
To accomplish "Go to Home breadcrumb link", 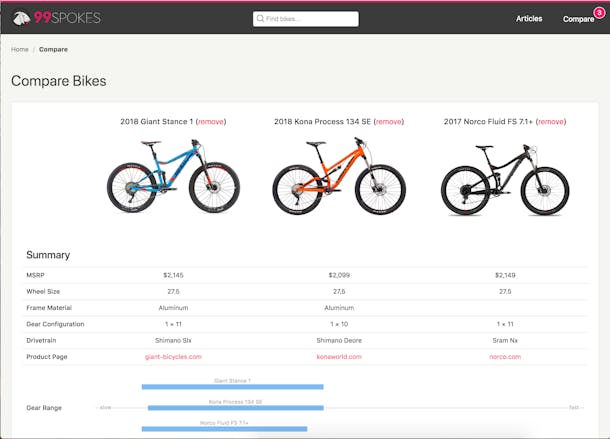I will coord(20,49).
